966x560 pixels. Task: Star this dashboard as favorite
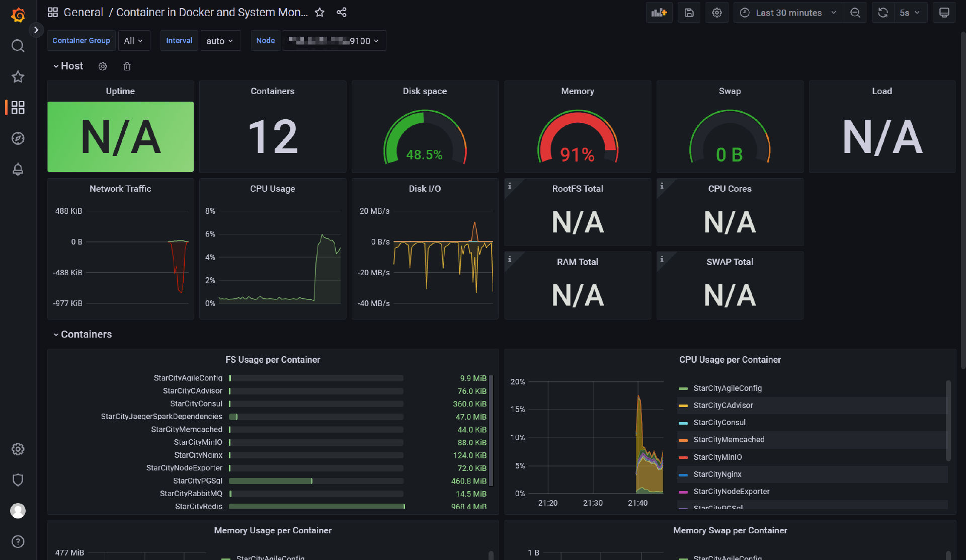(319, 13)
